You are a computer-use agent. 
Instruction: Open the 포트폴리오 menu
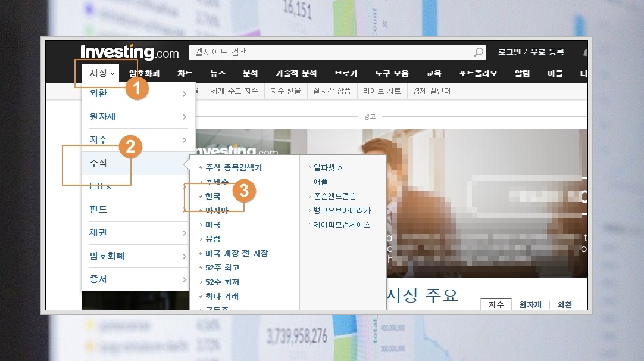point(478,74)
